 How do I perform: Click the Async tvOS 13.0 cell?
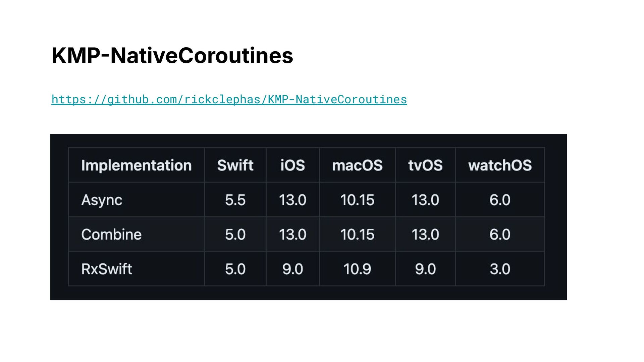425,200
